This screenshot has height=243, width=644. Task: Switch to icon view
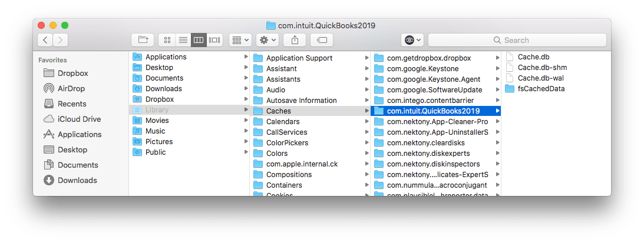[x=167, y=40]
